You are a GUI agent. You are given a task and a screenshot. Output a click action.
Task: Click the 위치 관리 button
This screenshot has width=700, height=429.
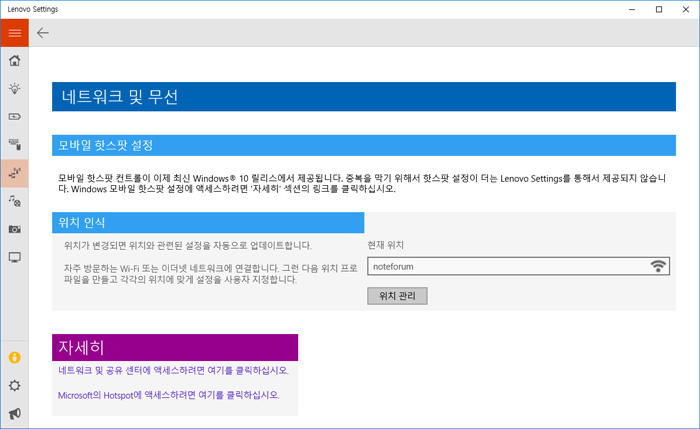(397, 296)
